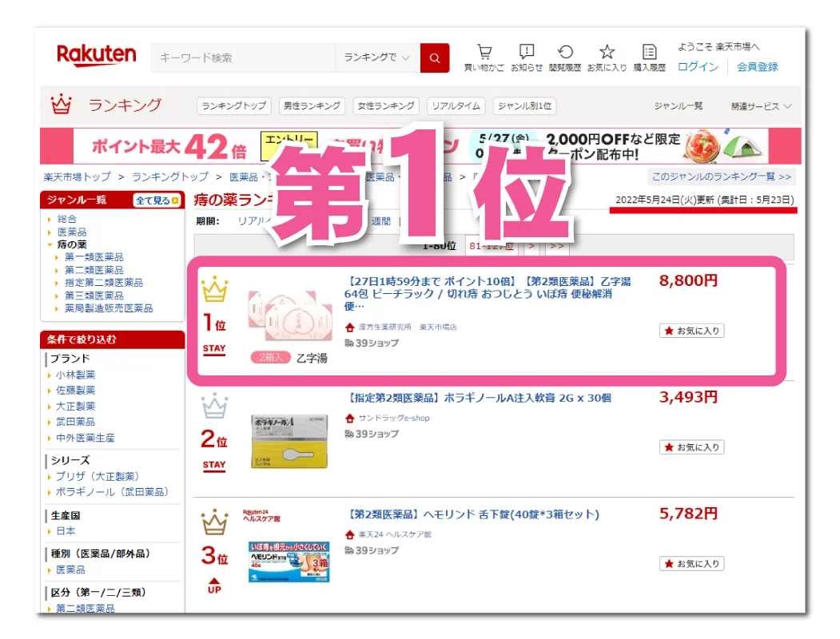Open the 女性ランキング tab
This screenshot has height=639, width=840.
386,106
